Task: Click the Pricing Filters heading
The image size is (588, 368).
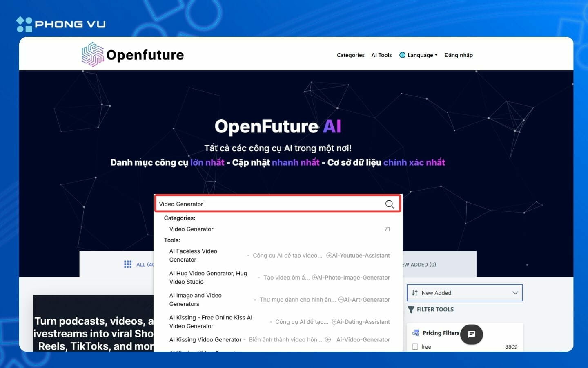Action: click(441, 333)
